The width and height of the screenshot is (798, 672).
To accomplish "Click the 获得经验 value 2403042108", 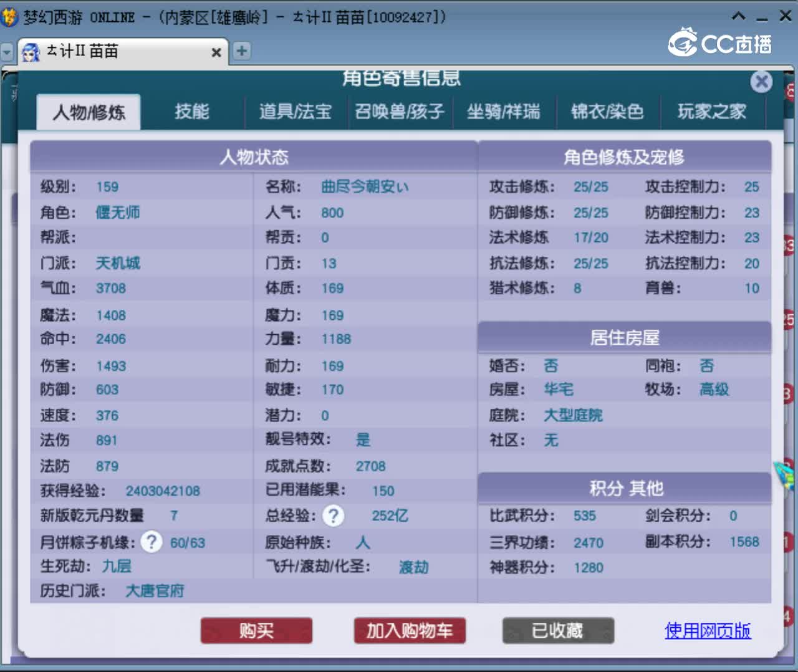I will pos(163,491).
